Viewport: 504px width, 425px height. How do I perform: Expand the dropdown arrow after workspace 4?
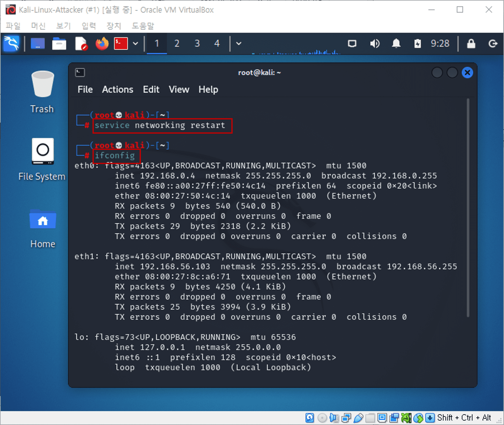(238, 44)
